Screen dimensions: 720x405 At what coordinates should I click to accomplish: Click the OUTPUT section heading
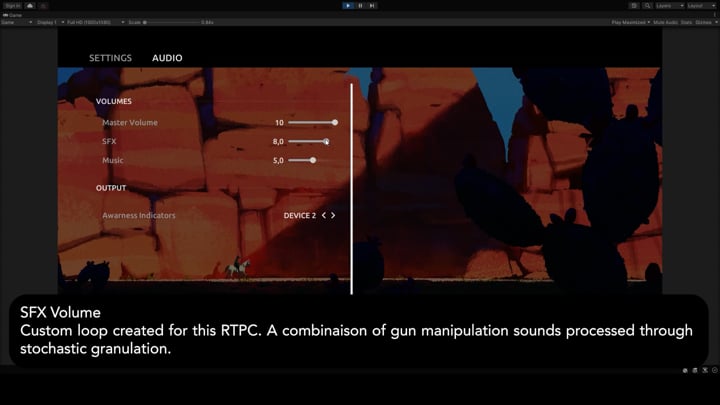point(111,188)
